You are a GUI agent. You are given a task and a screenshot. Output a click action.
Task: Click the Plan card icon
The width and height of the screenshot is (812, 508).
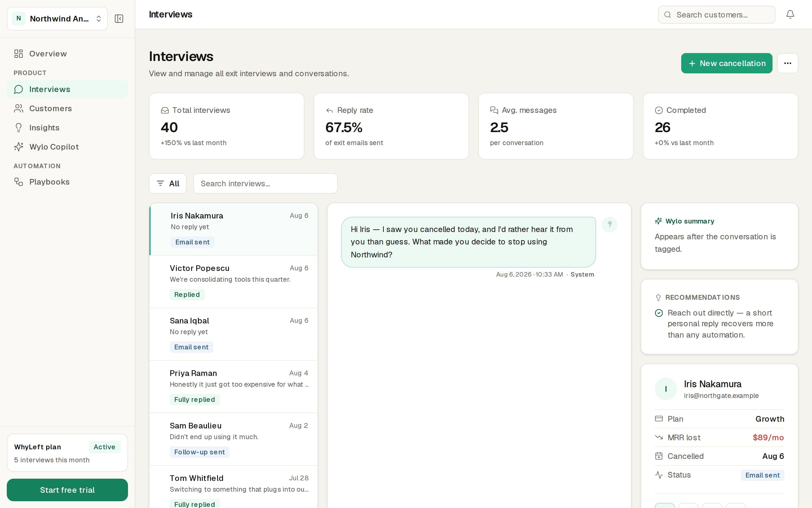click(659, 419)
